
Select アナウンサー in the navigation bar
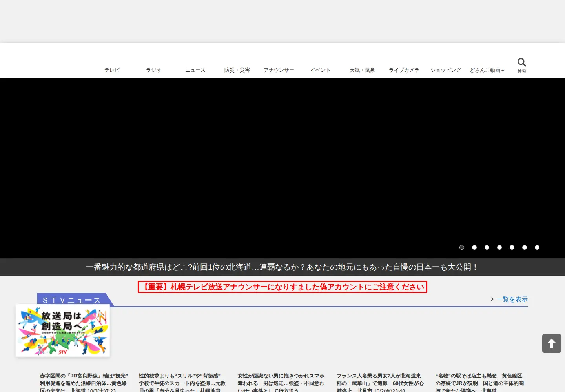click(279, 70)
